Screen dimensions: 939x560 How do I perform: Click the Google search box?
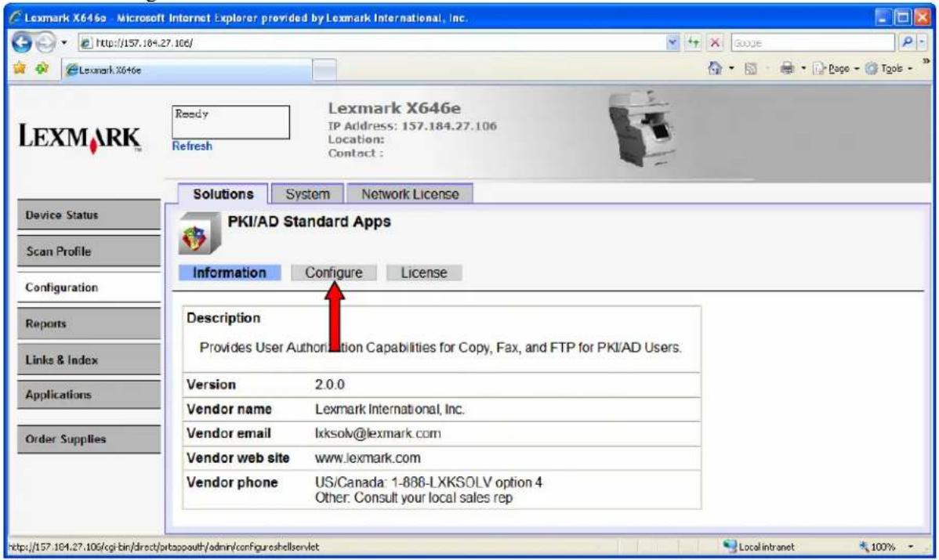[x=812, y=42]
